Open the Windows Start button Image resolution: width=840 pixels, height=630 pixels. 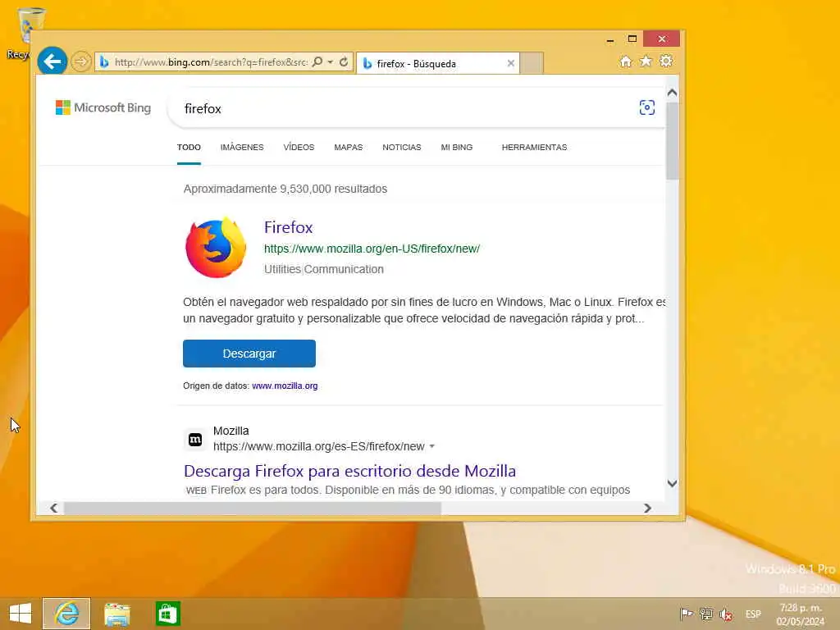[x=21, y=614]
